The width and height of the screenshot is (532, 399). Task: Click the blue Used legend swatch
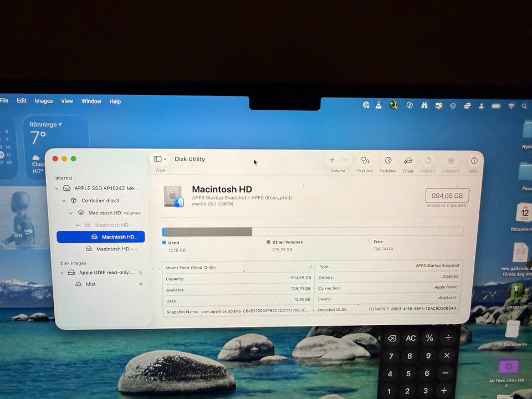[164, 243]
